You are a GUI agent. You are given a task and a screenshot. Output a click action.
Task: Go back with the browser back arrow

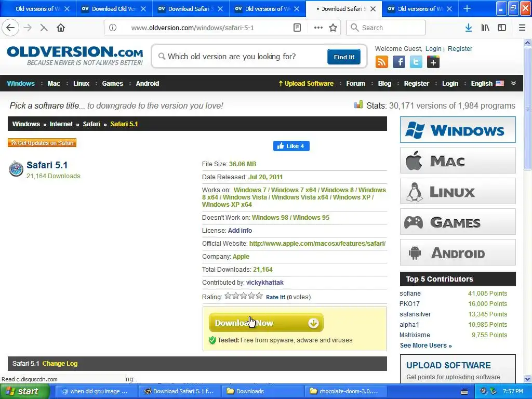(10, 28)
